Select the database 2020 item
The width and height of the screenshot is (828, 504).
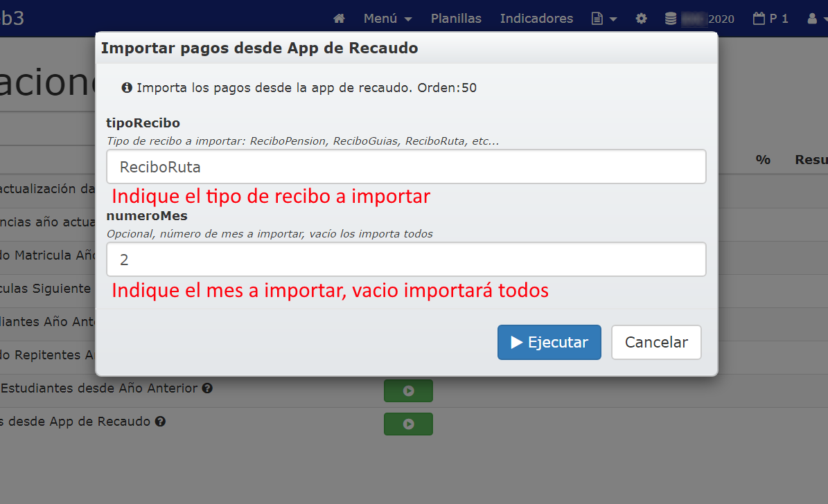[699, 19]
